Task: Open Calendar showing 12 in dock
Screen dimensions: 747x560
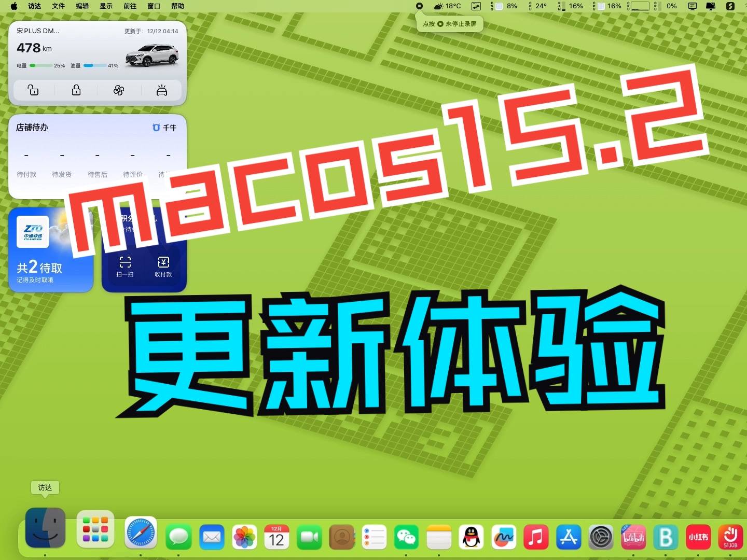Action: pos(276,537)
